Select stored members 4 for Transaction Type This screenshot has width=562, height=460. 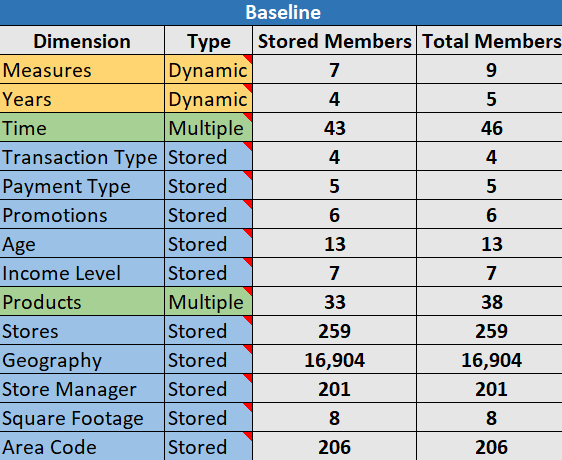click(x=334, y=157)
